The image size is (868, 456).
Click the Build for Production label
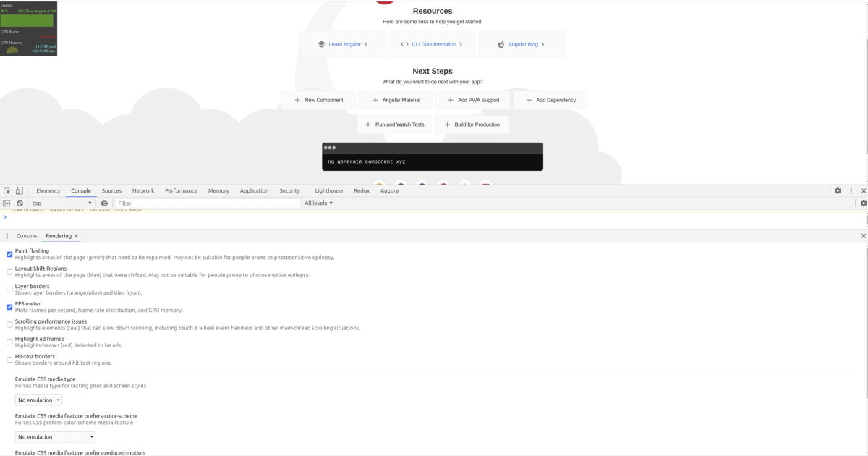(477, 124)
